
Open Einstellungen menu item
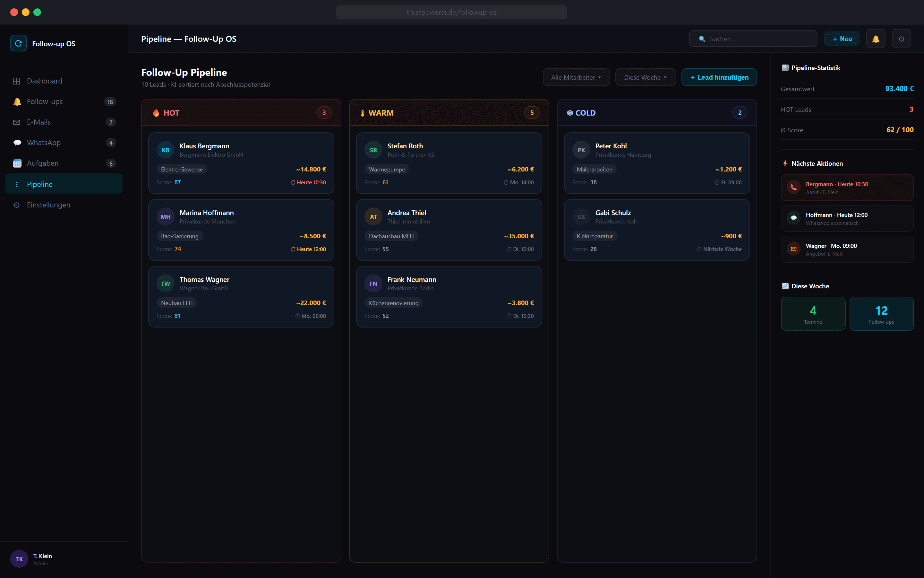(64, 205)
